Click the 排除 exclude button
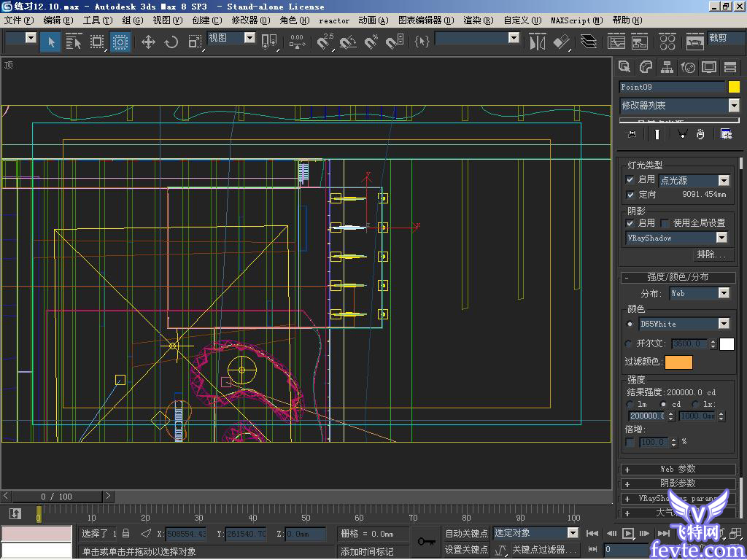This screenshot has width=747, height=560. click(x=713, y=254)
